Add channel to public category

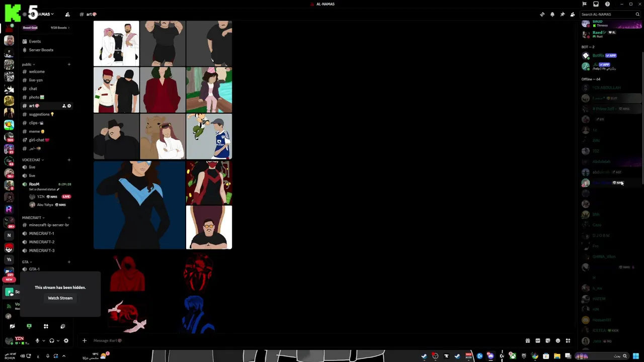pyautogui.click(x=69, y=64)
